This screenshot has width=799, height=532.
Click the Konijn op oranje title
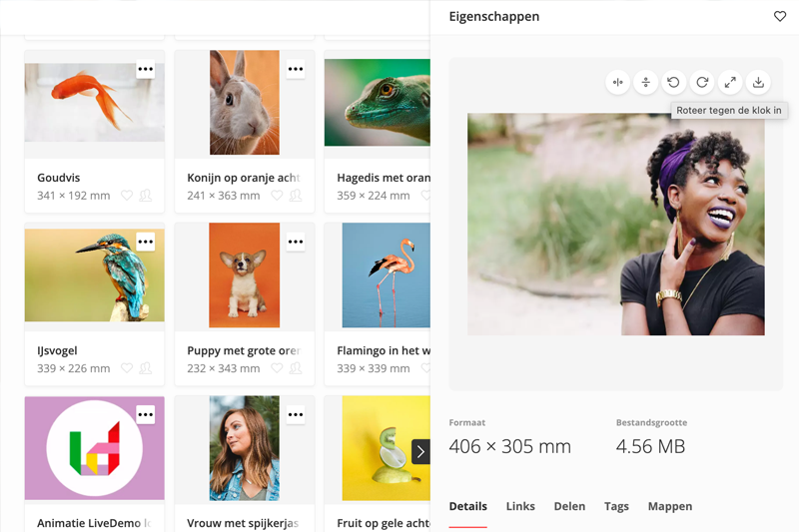point(244,178)
